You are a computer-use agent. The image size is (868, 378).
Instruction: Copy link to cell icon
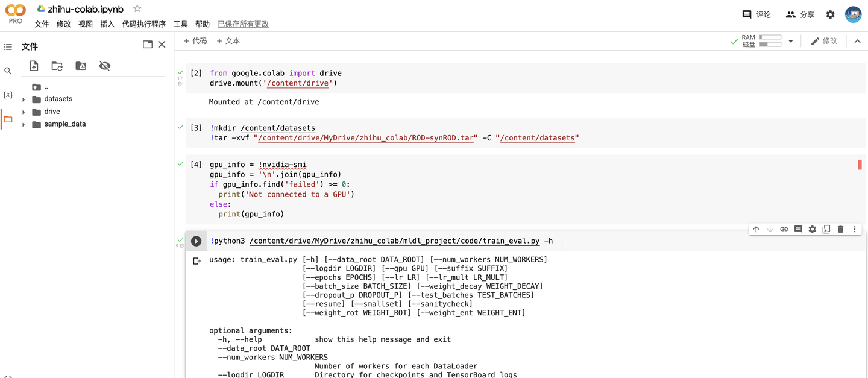(784, 229)
